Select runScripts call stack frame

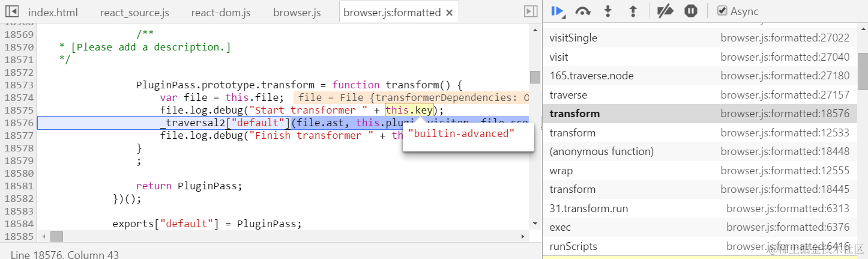[699, 246]
